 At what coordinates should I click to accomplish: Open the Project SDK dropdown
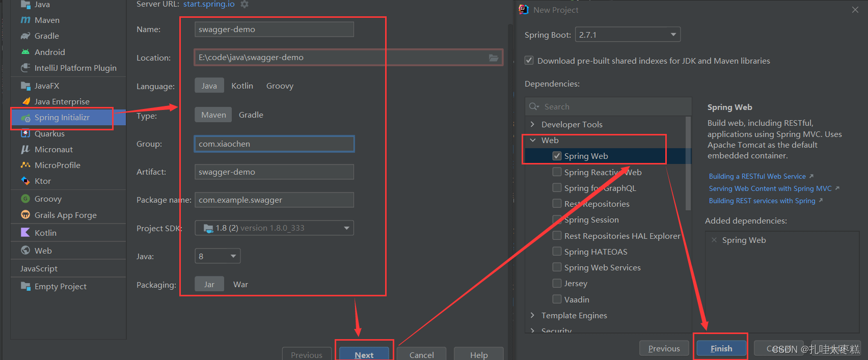(x=274, y=228)
